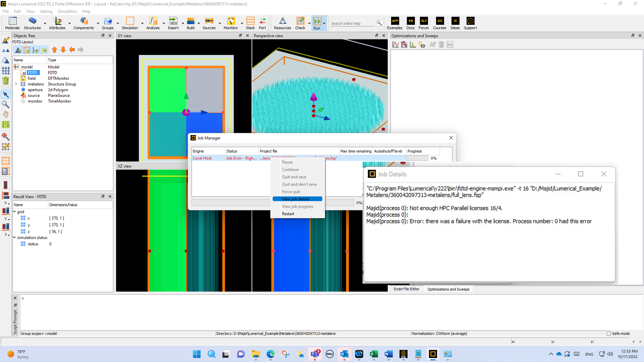Viewport: 644px width, 362px height.
Task: Open the Run button dropdown arrow
Action: click(324, 23)
